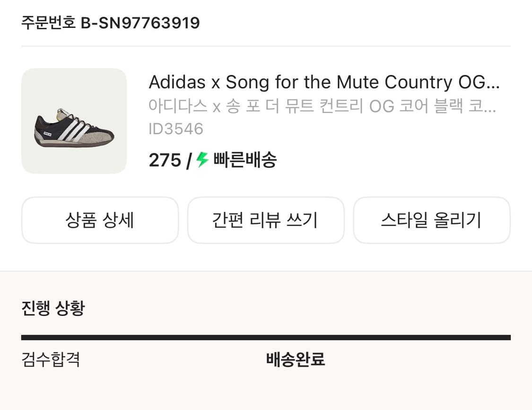Image resolution: width=532 pixels, height=410 pixels.
Task: Click the 상품 상세 button
Action: coord(100,220)
